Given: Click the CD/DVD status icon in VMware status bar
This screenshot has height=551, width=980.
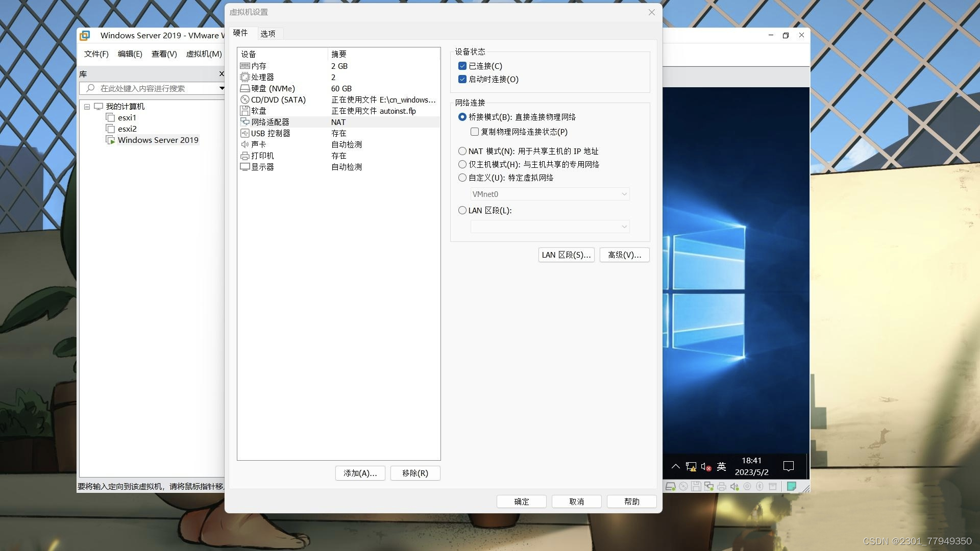Looking at the screenshot, I should [683, 487].
